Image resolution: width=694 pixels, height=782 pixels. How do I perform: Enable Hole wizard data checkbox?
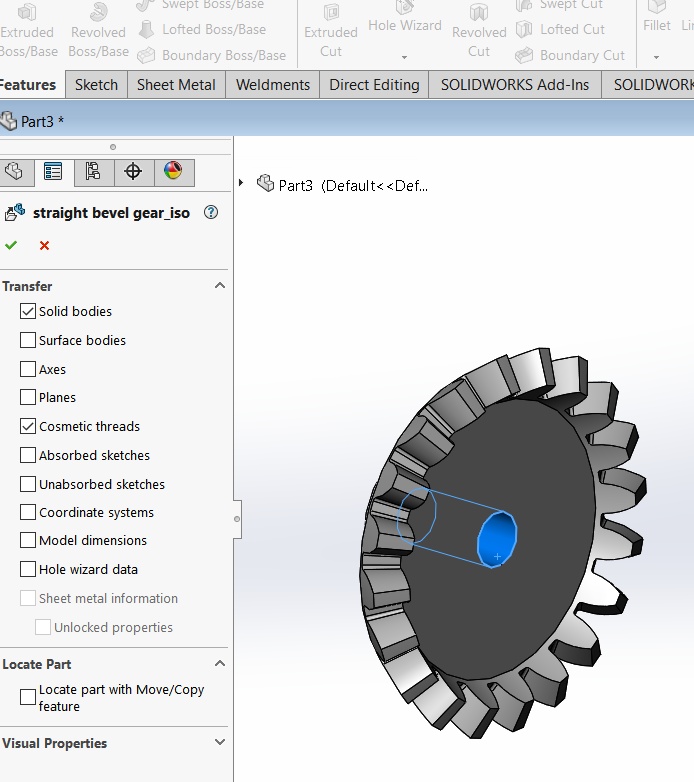[28, 569]
